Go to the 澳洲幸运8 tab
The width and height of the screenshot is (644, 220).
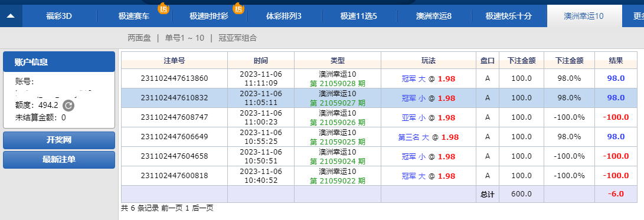434,16
